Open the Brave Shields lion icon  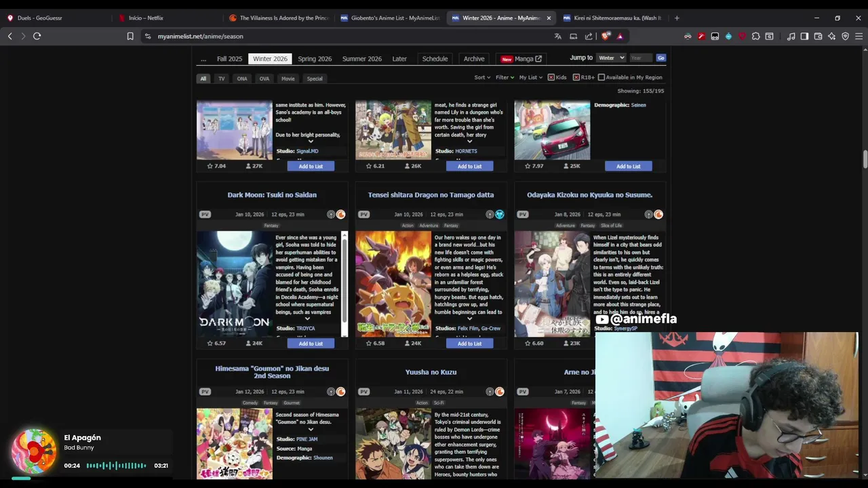click(606, 36)
